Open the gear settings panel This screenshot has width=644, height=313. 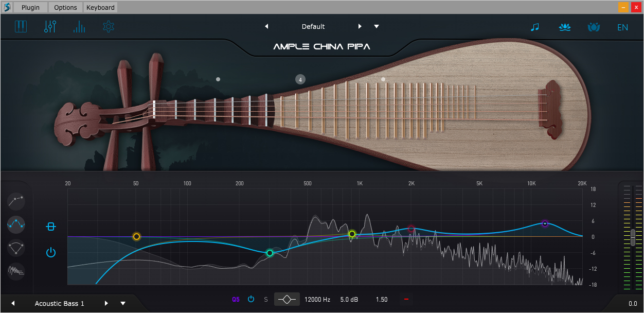(x=109, y=27)
